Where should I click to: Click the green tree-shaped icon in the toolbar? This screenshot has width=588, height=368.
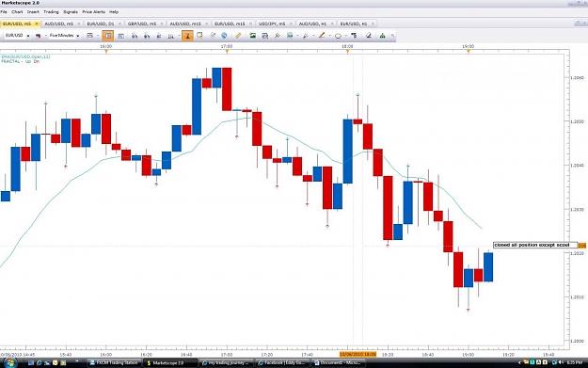[x=382, y=36]
